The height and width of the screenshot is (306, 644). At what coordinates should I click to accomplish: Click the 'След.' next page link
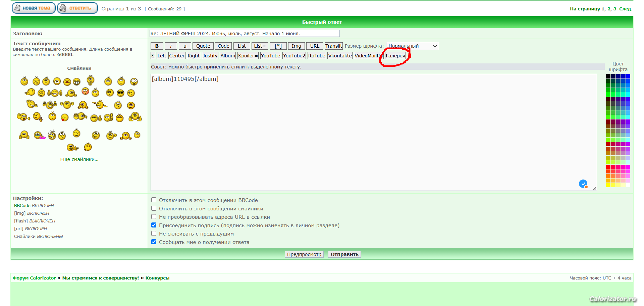pos(626,9)
